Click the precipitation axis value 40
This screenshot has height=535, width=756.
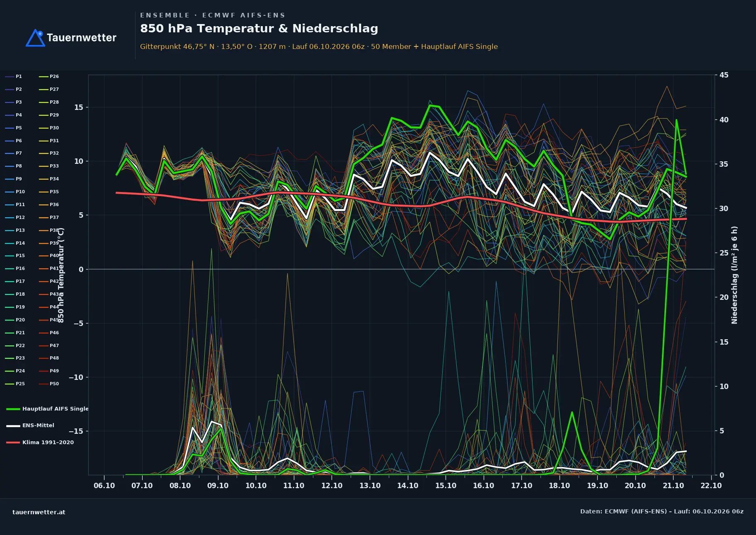pos(724,120)
